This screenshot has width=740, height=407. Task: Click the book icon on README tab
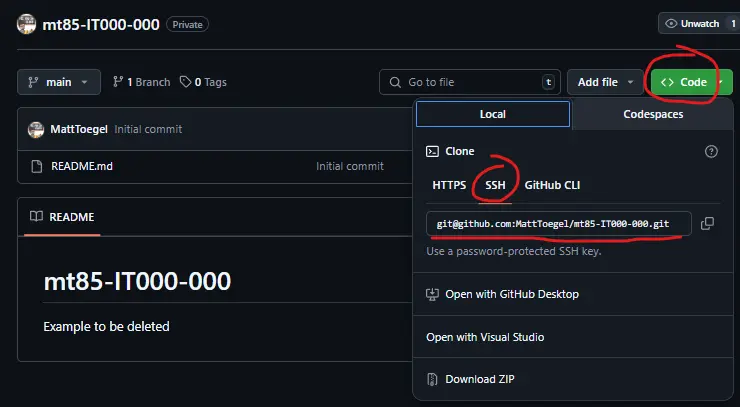pos(36,217)
